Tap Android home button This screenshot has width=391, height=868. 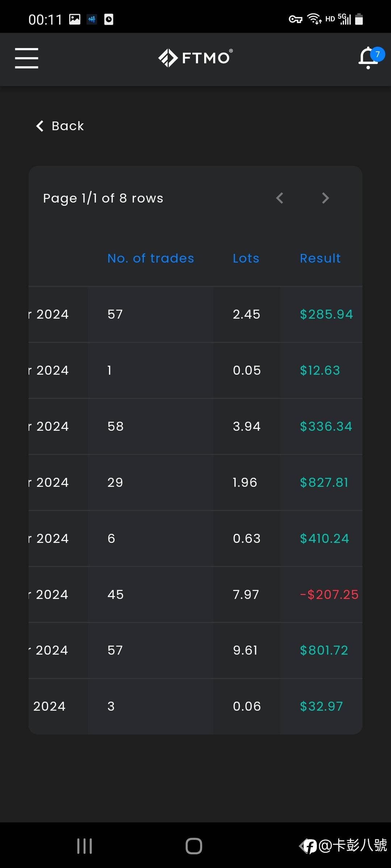194,846
